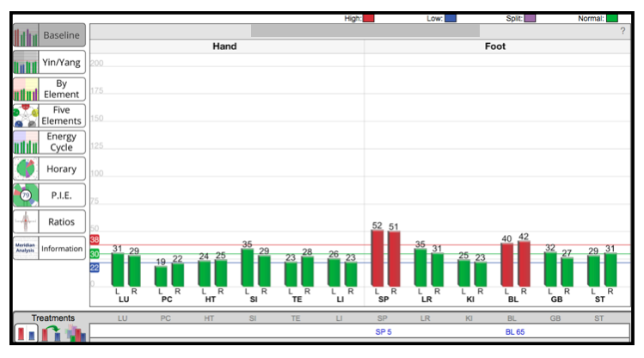Select the By Element view
The height and width of the screenshot is (358, 644).
pos(49,89)
